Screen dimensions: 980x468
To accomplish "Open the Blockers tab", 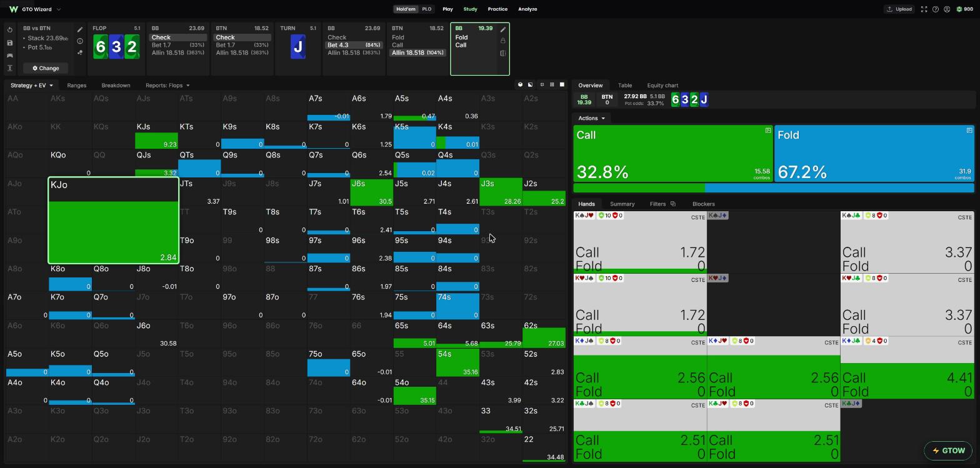I will [703, 204].
